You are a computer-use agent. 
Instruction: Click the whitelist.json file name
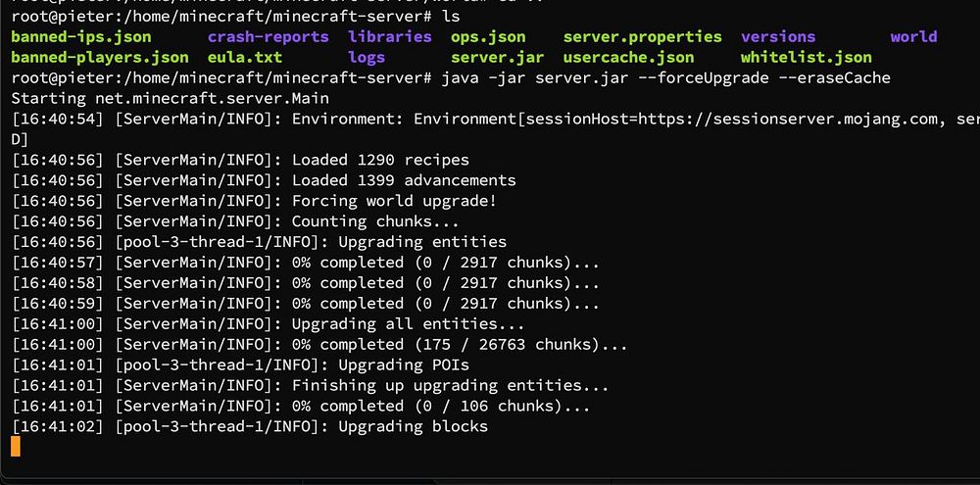pyautogui.click(x=807, y=58)
